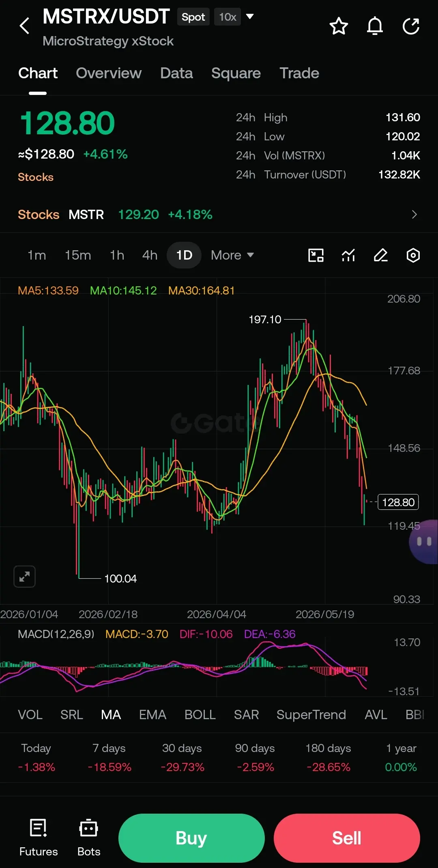Enable the BOLL indicator
The image size is (438, 868).
[x=200, y=715]
